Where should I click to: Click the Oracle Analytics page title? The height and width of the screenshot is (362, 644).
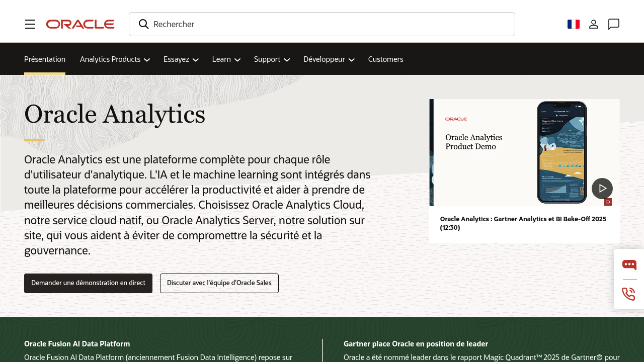coord(115,114)
